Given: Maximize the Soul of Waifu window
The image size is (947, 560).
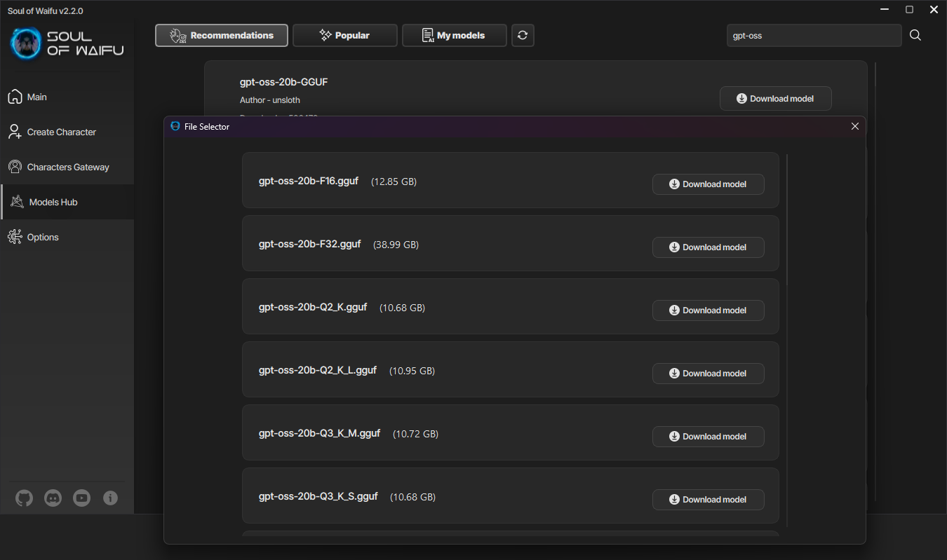Looking at the screenshot, I should point(909,9).
